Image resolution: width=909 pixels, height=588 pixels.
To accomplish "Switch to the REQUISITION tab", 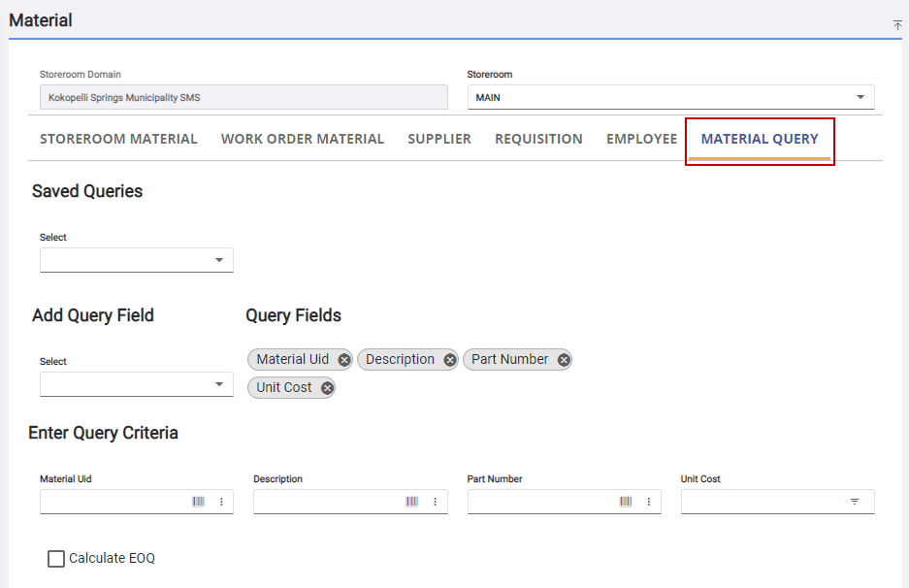I will [x=538, y=139].
